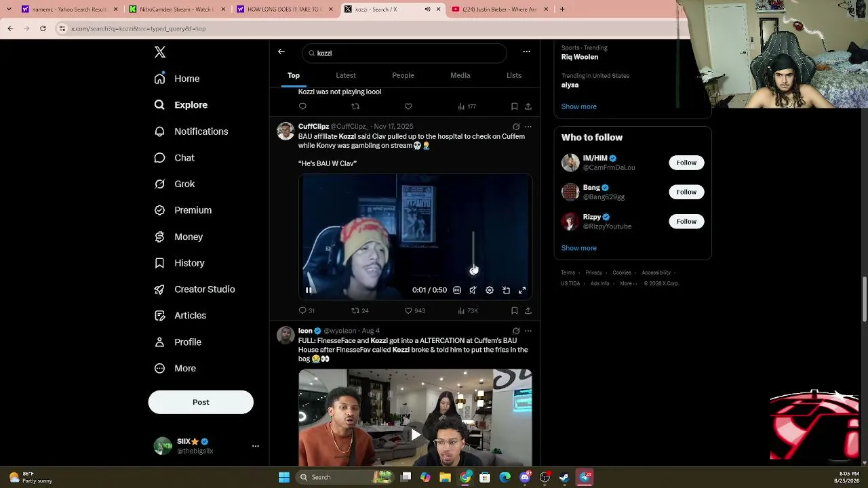Screen dimensions: 868x488
Task: Expand Show more under Who to follow
Action: (x=579, y=248)
